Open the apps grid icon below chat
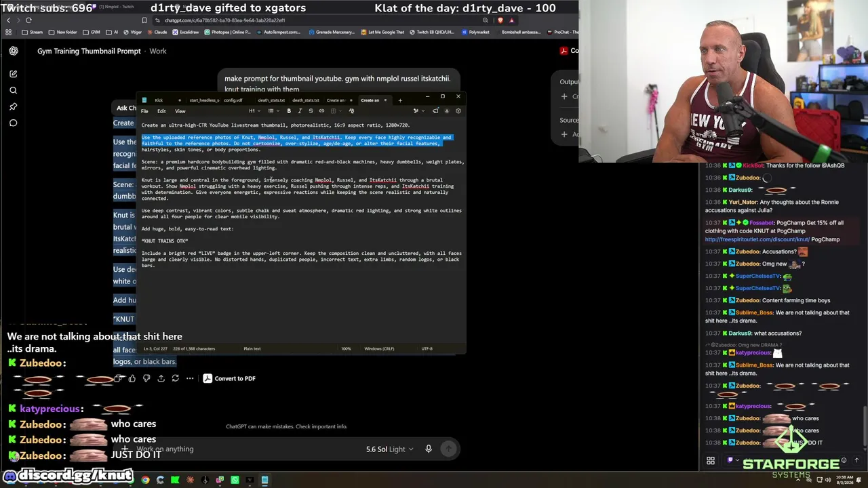 point(711,461)
